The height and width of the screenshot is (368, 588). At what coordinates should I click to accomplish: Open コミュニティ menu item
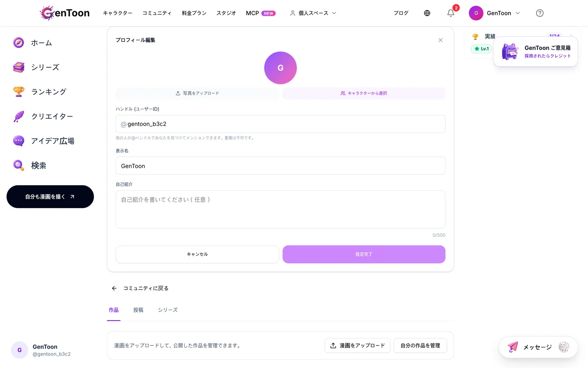click(x=157, y=13)
